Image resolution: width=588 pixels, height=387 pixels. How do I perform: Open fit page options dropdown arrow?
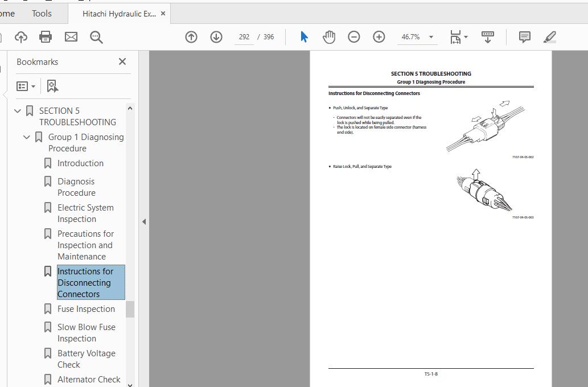click(466, 37)
